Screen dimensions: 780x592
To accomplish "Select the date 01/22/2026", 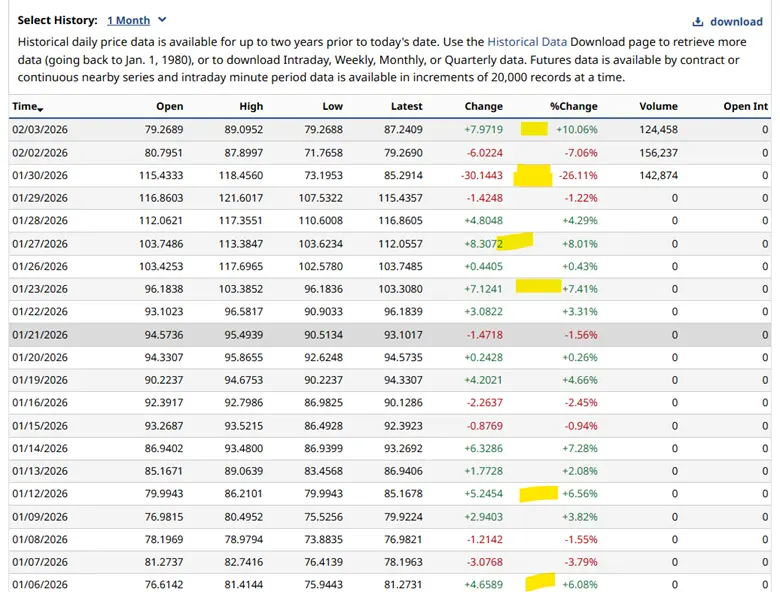I will click(40, 311).
